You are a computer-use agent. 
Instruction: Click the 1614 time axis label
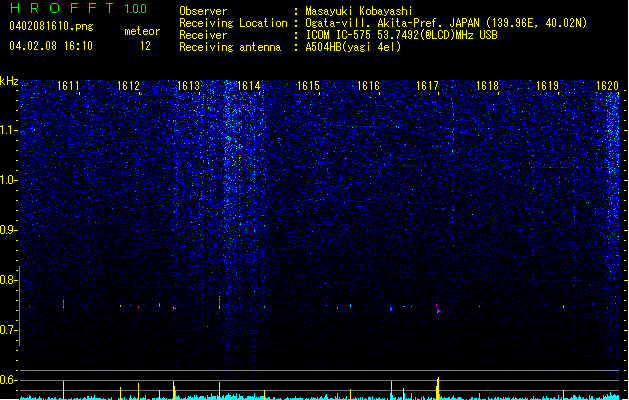(248, 86)
